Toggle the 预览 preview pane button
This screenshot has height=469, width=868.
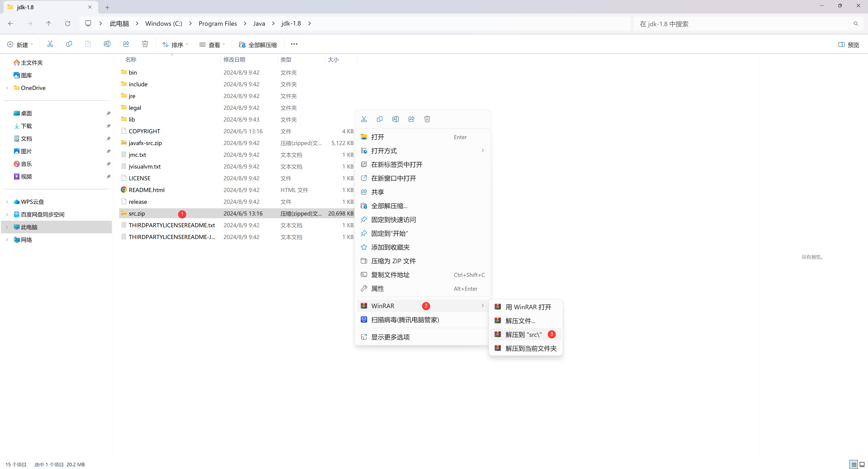tap(849, 45)
